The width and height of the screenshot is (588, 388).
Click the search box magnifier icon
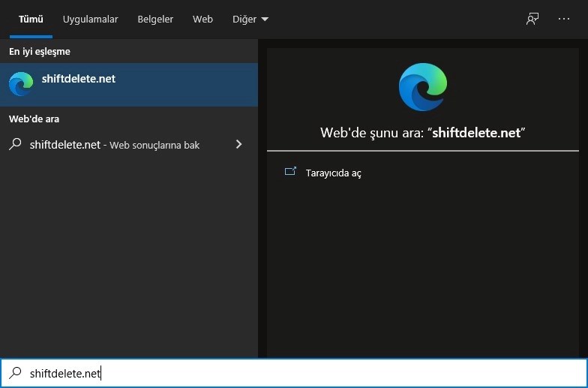point(15,372)
